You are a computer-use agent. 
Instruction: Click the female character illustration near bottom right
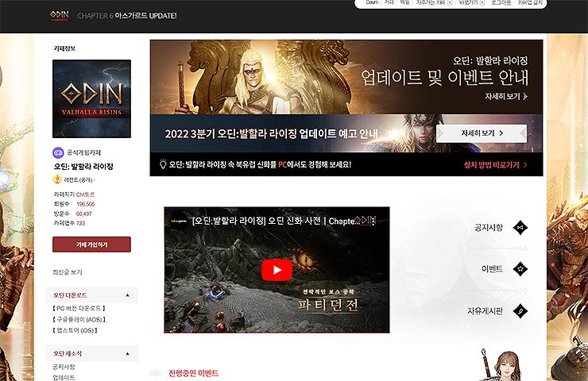click(501, 365)
